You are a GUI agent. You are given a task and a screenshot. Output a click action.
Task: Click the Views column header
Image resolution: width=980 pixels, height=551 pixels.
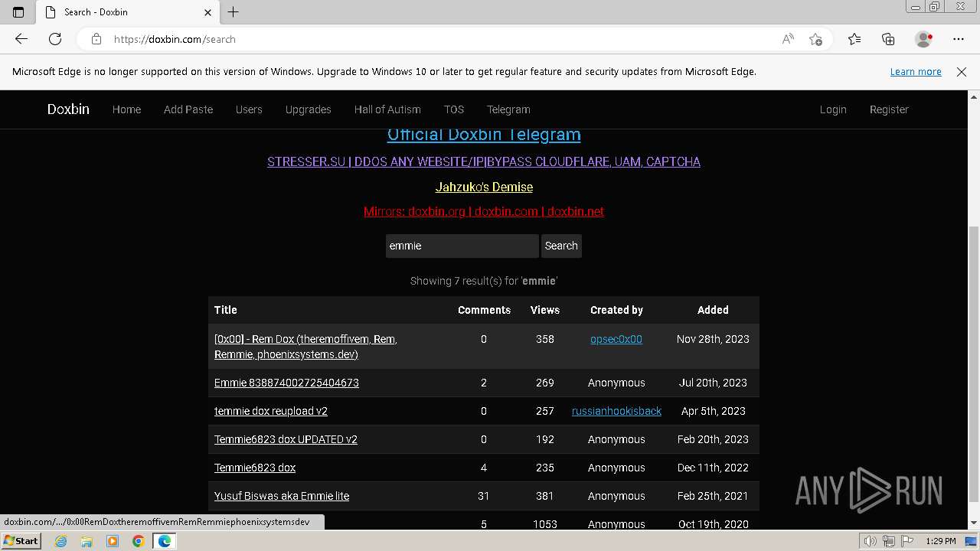(x=545, y=310)
